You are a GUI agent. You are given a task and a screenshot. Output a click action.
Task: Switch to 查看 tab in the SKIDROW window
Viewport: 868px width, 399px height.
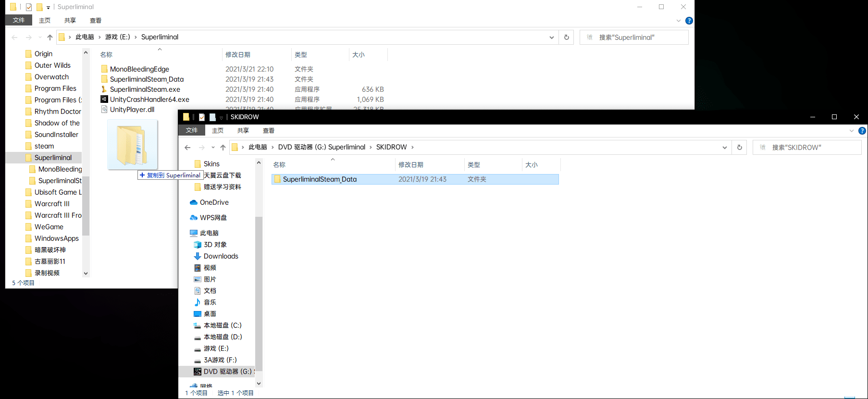coord(269,130)
